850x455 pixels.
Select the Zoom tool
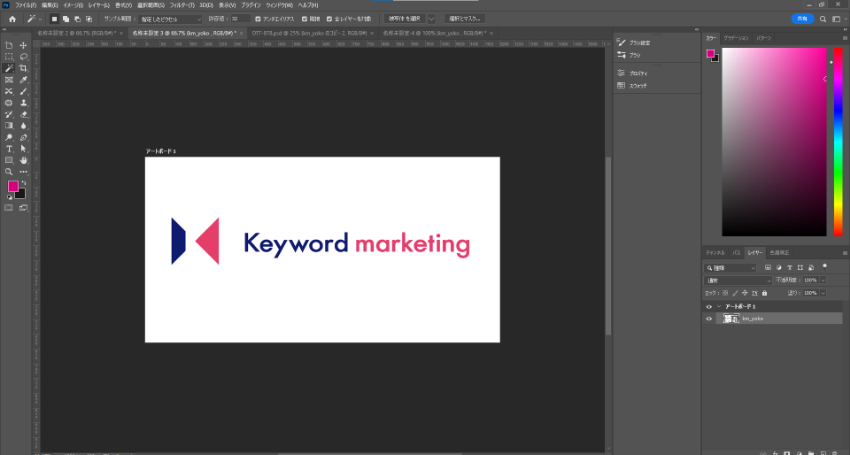tap(9, 171)
